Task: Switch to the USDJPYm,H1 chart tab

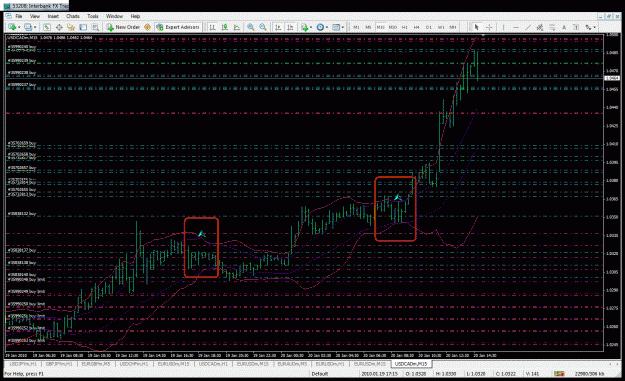Action: pos(23,364)
